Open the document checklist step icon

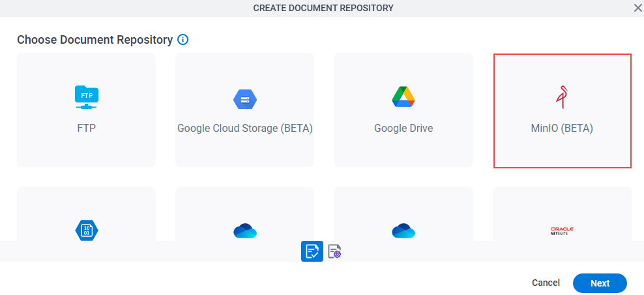tap(312, 251)
